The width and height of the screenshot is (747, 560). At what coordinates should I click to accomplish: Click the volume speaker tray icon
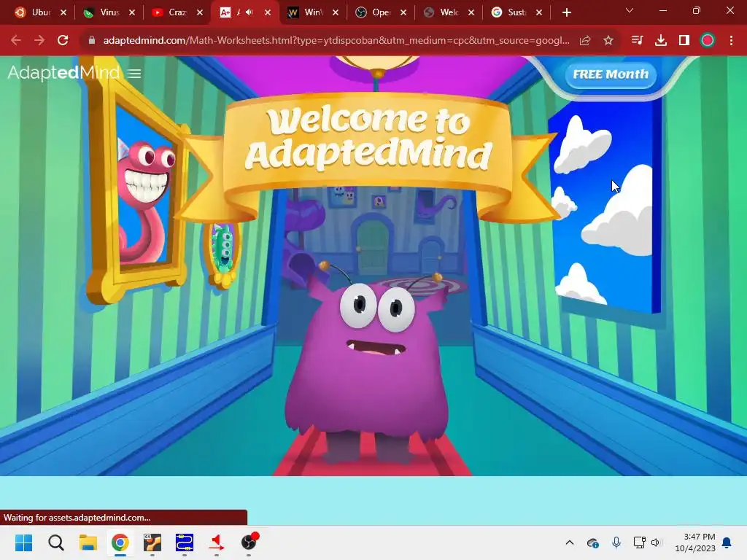(x=657, y=542)
